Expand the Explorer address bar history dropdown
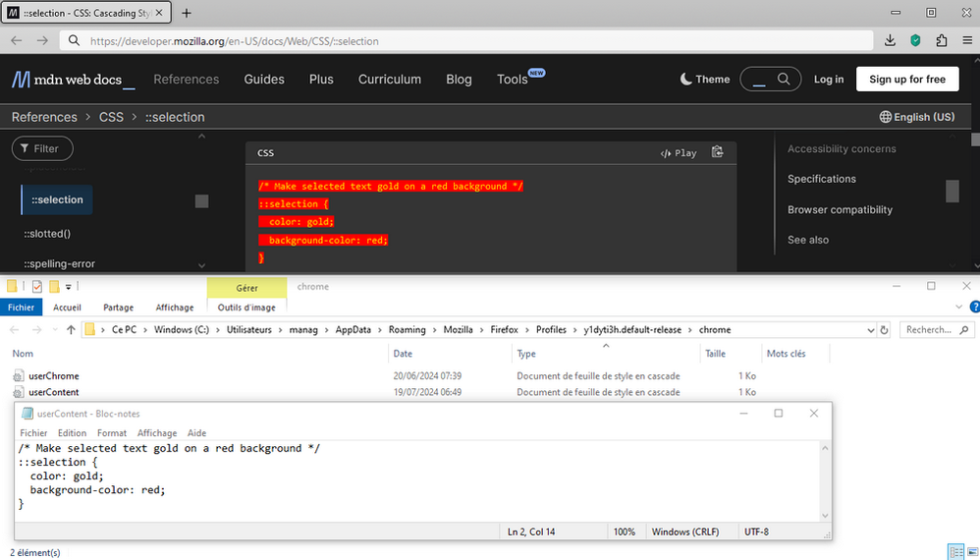The width and height of the screenshot is (980, 560). click(869, 330)
